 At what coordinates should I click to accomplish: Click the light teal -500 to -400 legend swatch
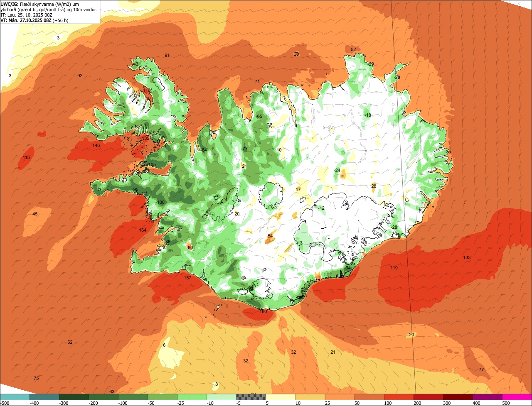[x=15, y=397]
